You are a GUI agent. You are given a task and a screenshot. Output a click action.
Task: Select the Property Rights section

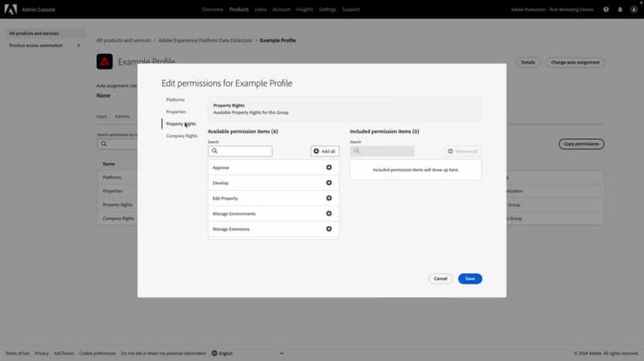click(180, 123)
